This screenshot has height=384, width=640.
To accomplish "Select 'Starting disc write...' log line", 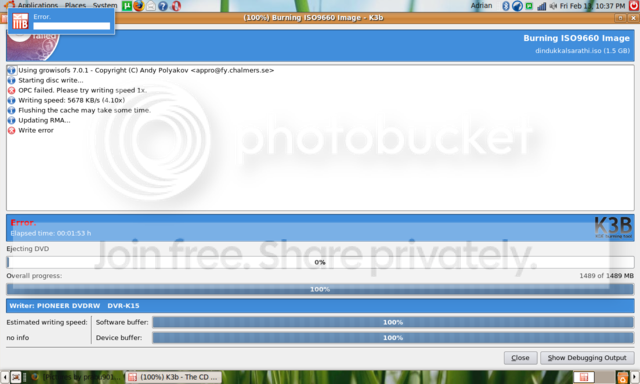I will point(51,80).
